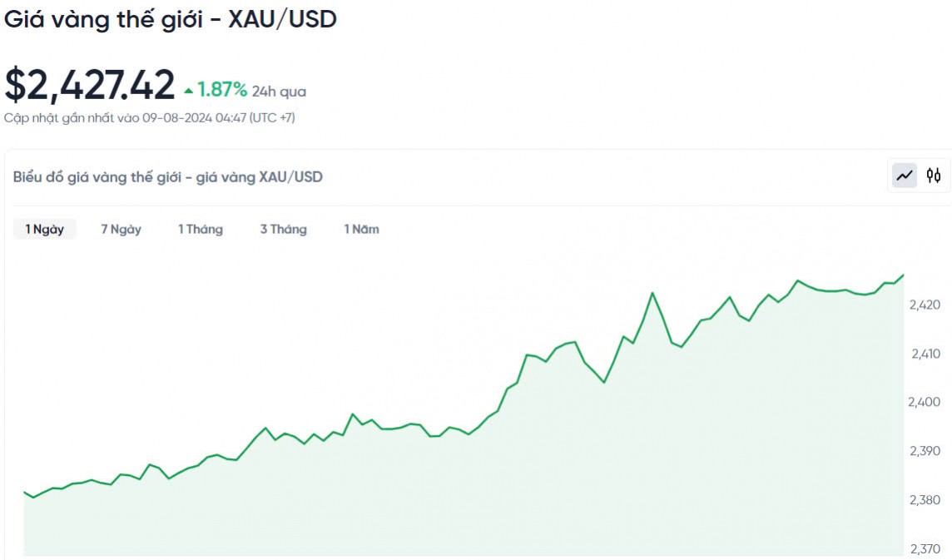Viewport: 952px width, 560px height.
Task: Show the 1 Tháng price chart
Action: click(x=201, y=229)
